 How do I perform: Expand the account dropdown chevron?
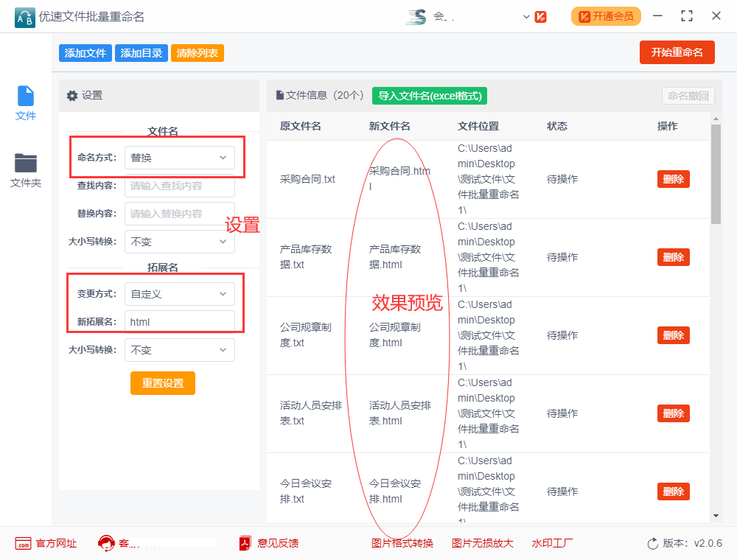(526, 17)
